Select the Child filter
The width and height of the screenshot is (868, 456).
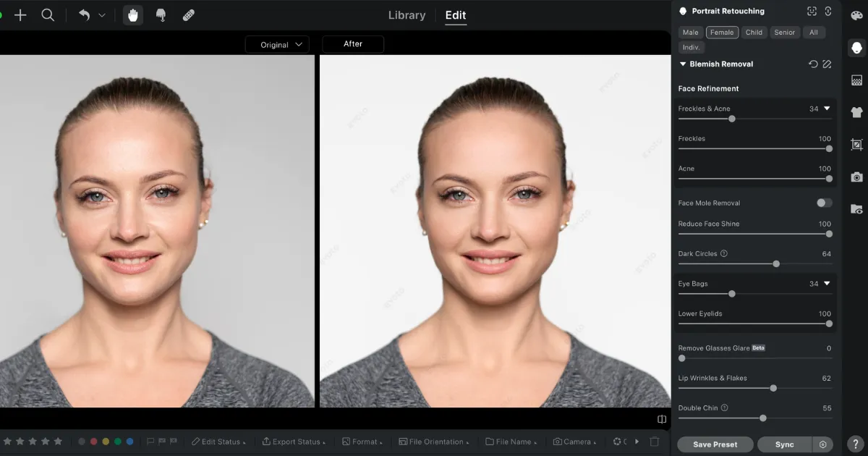coord(754,33)
